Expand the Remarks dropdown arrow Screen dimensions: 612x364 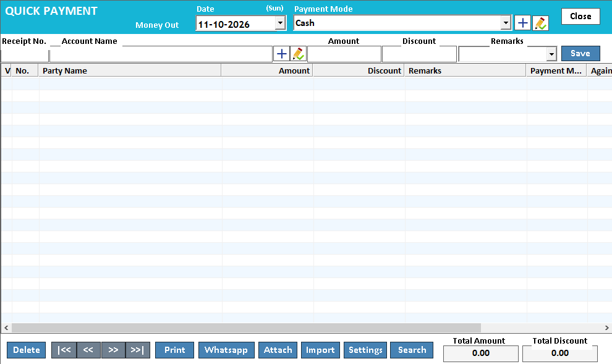(551, 54)
